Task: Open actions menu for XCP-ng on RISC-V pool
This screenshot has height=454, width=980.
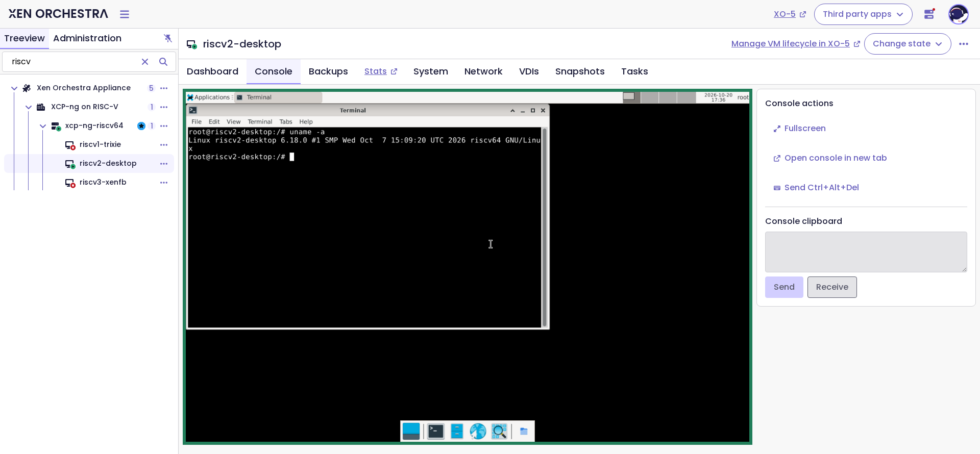Action: [164, 107]
